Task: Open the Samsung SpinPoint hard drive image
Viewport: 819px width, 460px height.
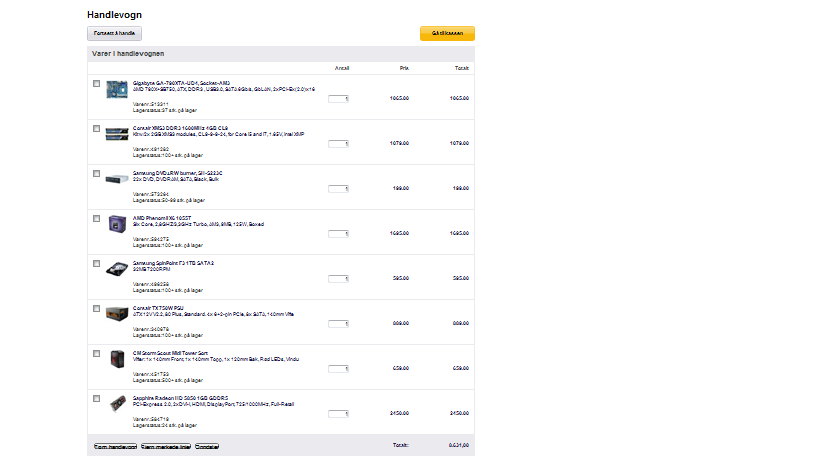Action: (x=117, y=269)
